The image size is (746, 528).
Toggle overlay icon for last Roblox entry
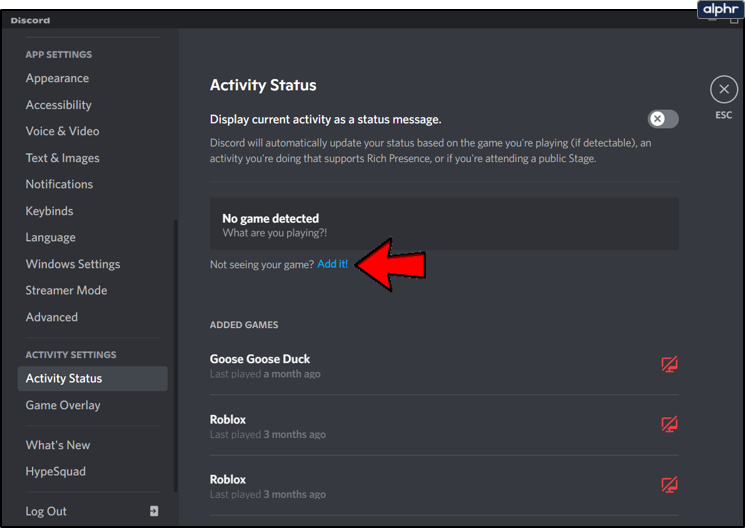click(x=669, y=485)
